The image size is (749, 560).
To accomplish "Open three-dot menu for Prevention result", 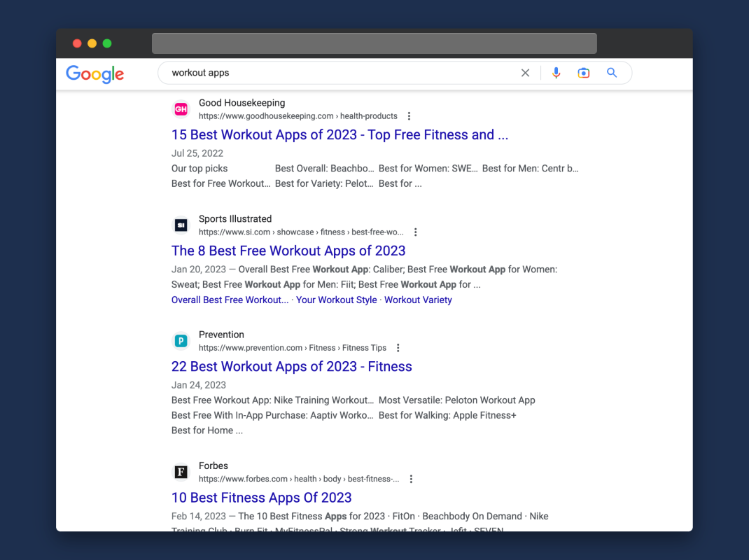I will click(x=398, y=348).
